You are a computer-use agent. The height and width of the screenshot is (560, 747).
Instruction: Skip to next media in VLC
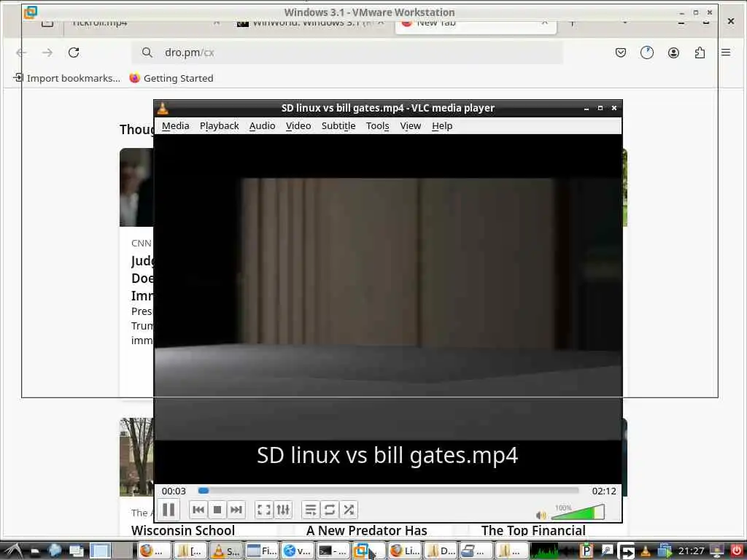236,510
